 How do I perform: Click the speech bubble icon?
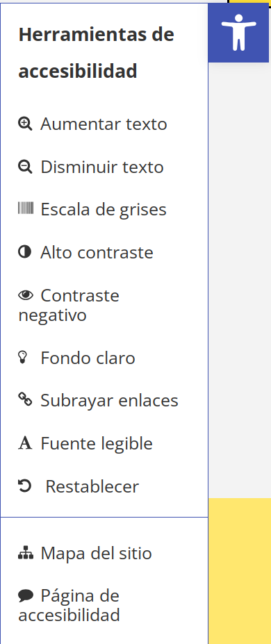tap(26, 595)
